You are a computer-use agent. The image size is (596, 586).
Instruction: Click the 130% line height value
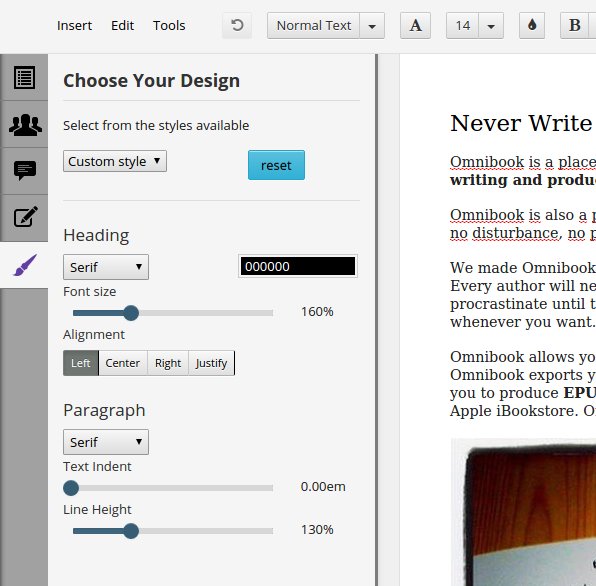coord(317,529)
